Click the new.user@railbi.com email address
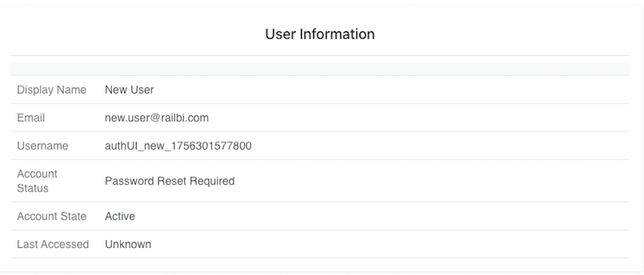This screenshot has width=644, height=275. pos(156,118)
